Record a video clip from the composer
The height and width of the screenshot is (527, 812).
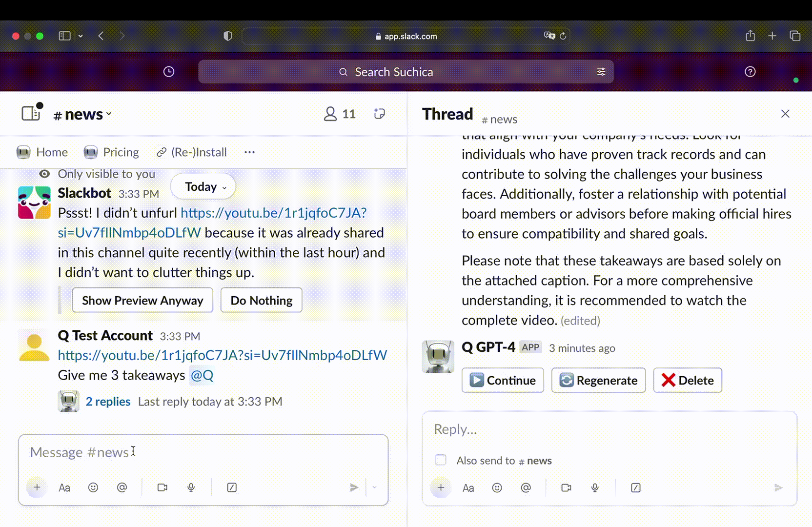coord(162,487)
